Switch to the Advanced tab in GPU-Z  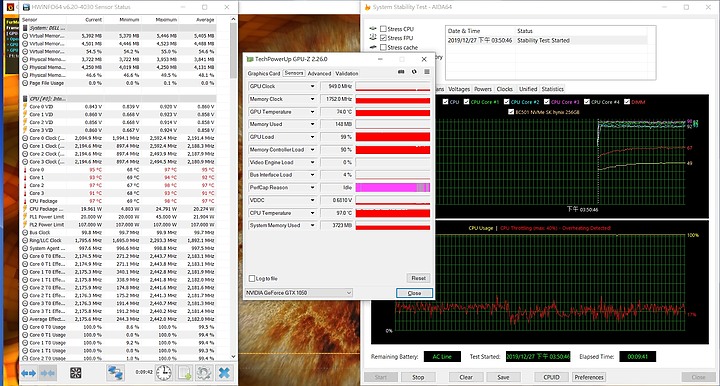click(319, 73)
